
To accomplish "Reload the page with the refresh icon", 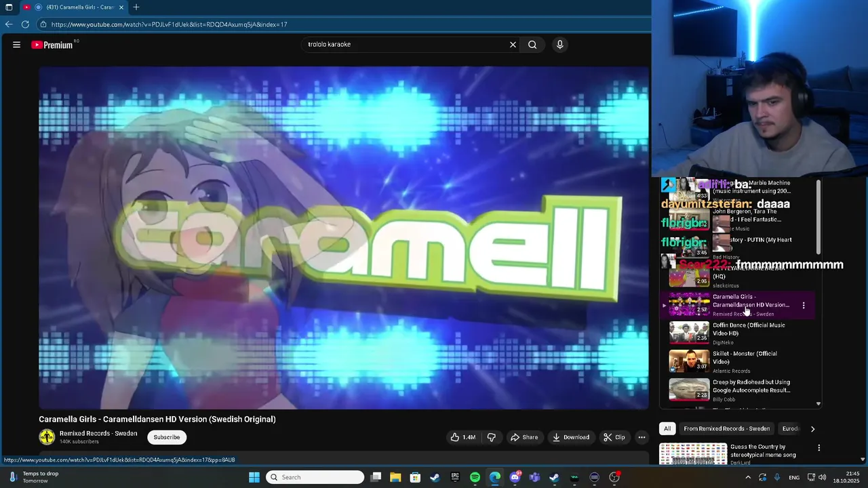I will click(25, 24).
